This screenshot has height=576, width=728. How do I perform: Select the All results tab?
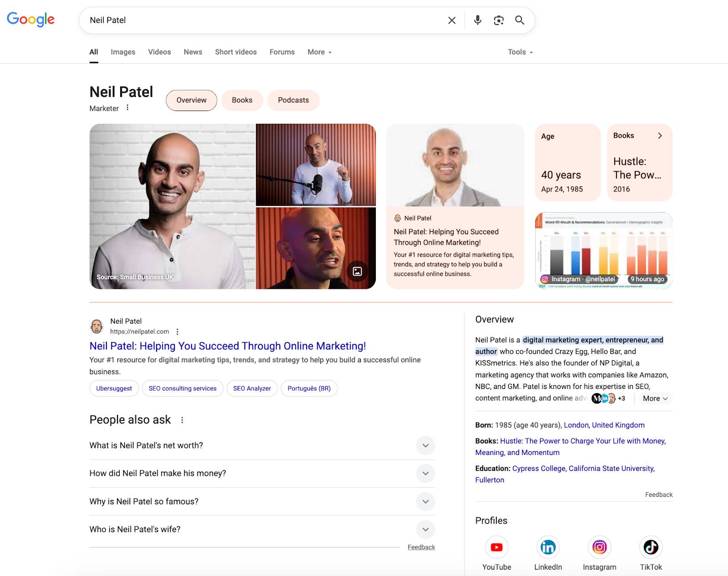coord(94,52)
